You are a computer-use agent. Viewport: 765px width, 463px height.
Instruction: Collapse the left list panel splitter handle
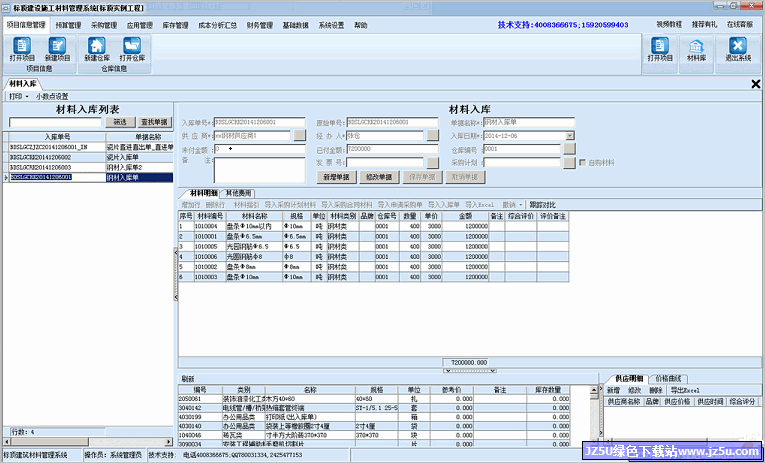(x=176, y=273)
